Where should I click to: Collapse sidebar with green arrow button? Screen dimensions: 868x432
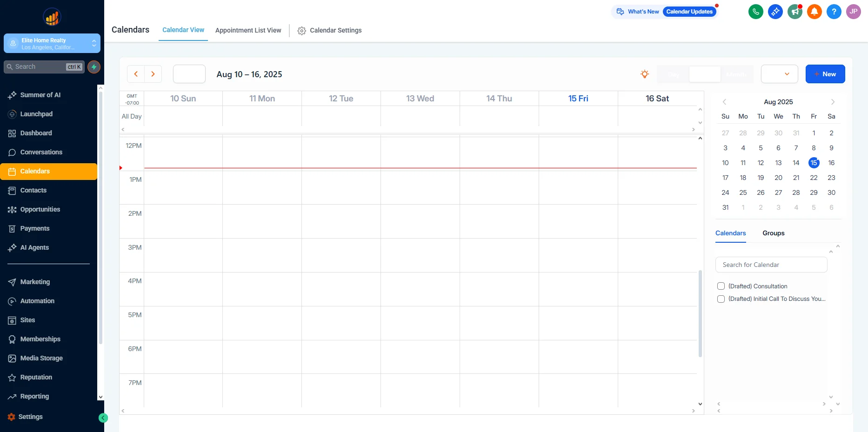pos(103,418)
